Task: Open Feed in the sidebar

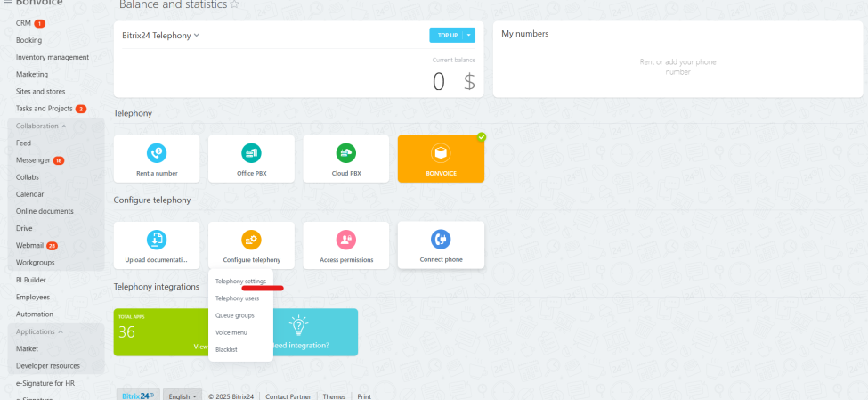Action: [23, 143]
